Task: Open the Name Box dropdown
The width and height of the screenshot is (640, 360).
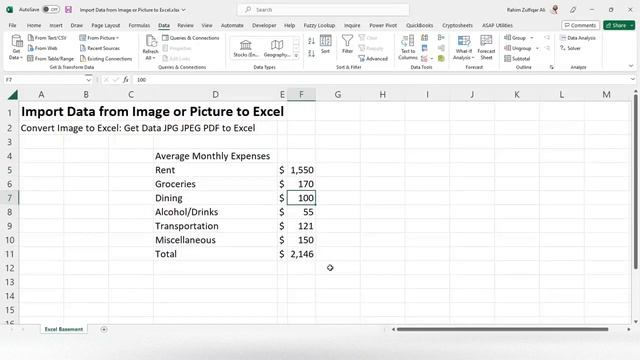Action: click(88, 80)
